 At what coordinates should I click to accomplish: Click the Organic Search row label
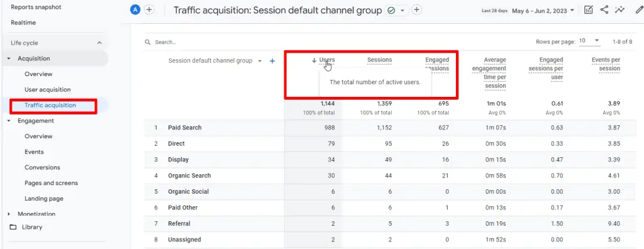click(x=189, y=175)
